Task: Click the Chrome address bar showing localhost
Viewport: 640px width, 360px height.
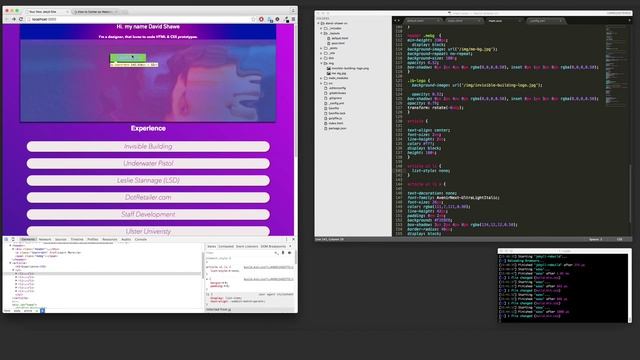Action: pyautogui.click(x=139, y=19)
